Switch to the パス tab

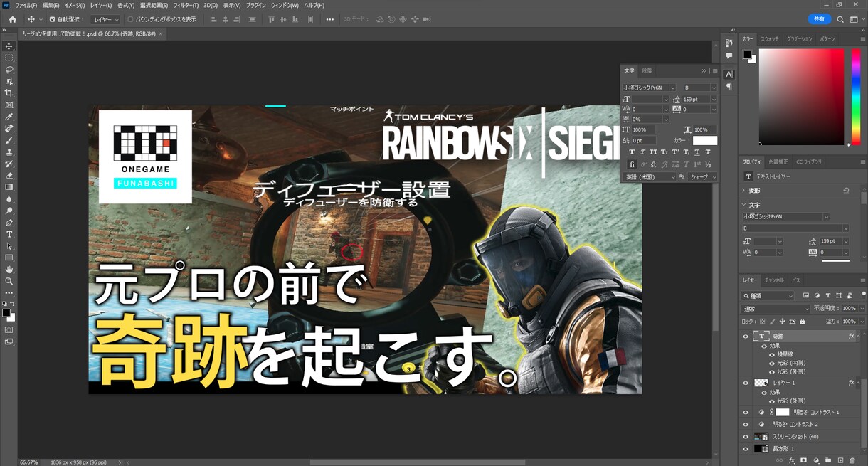796,280
